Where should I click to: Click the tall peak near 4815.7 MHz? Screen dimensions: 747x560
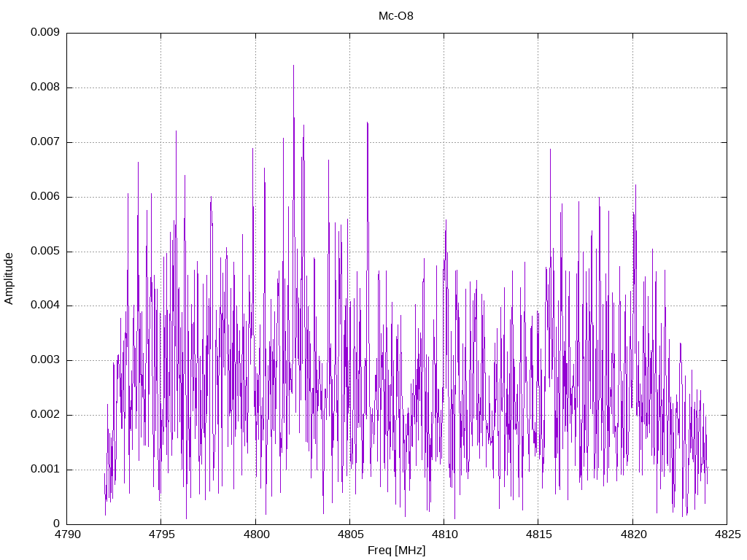coord(550,149)
